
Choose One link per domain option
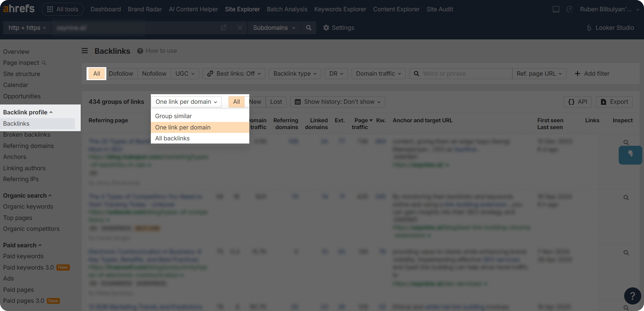pos(200,127)
